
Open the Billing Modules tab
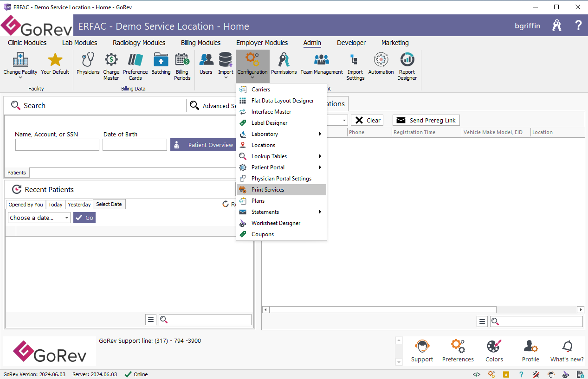point(201,43)
